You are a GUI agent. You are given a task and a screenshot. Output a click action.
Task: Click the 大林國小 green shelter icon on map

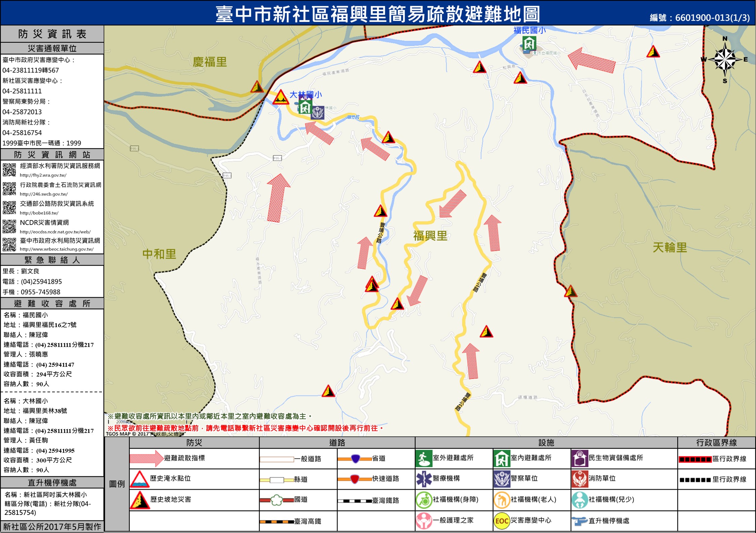click(305, 107)
